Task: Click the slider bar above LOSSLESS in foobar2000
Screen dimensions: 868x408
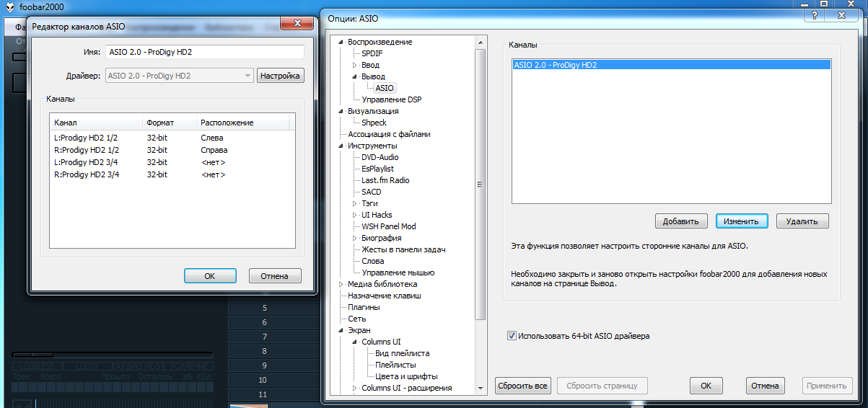Action: pos(113,355)
